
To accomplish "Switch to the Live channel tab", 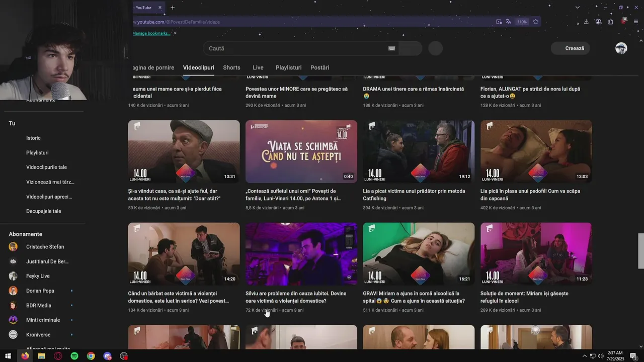I will 258,67.
